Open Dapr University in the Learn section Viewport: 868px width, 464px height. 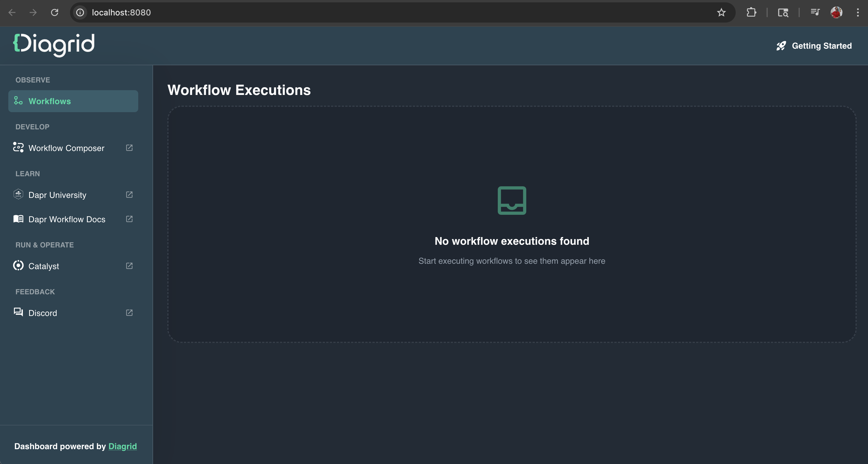(x=57, y=195)
